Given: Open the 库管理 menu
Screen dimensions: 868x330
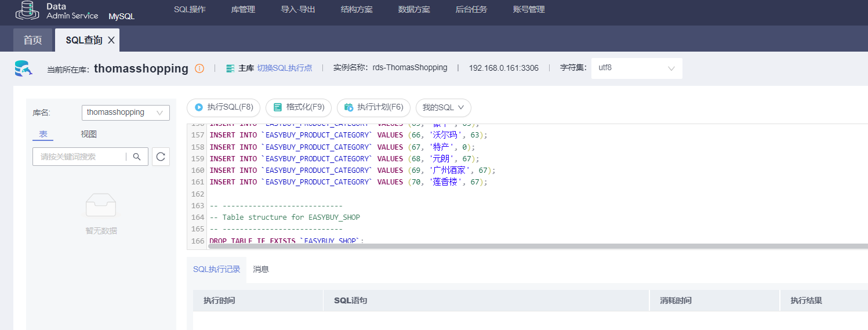Looking at the screenshot, I should (243, 10).
